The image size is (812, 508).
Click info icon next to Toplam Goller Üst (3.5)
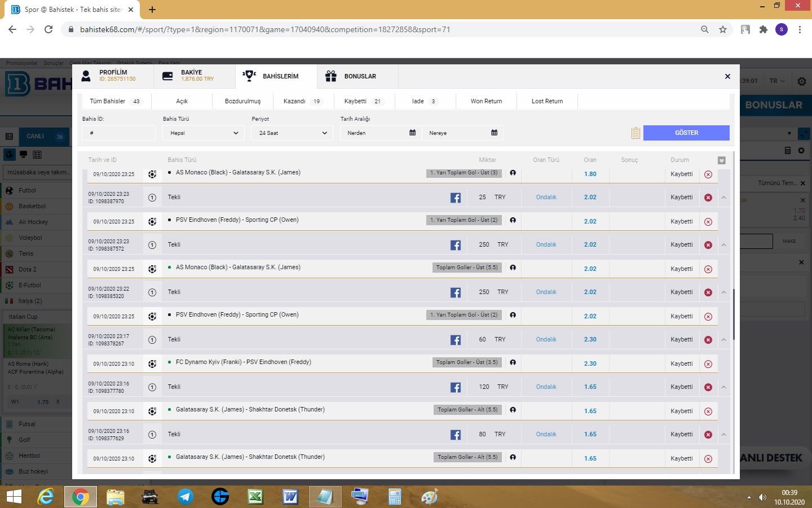pyautogui.click(x=513, y=362)
